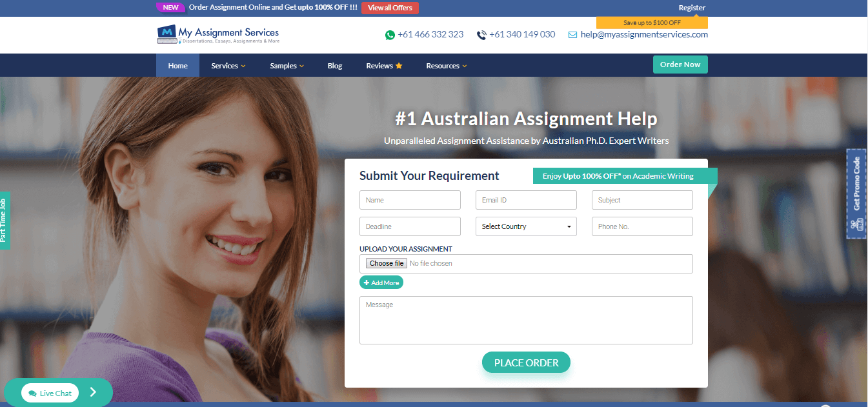This screenshot has height=407, width=868.
Task: Click the Enjoy Upto 100% OFF ribbon
Action: click(625, 175)
